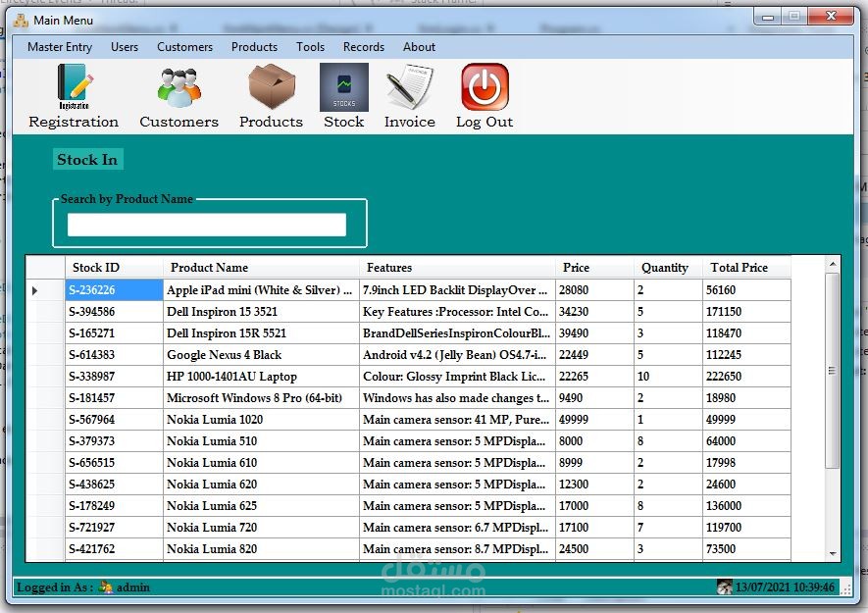Select stock ID S-614383 cell
Image resolution: width=868 pixels, height=613 pixels.
point(114,355)
